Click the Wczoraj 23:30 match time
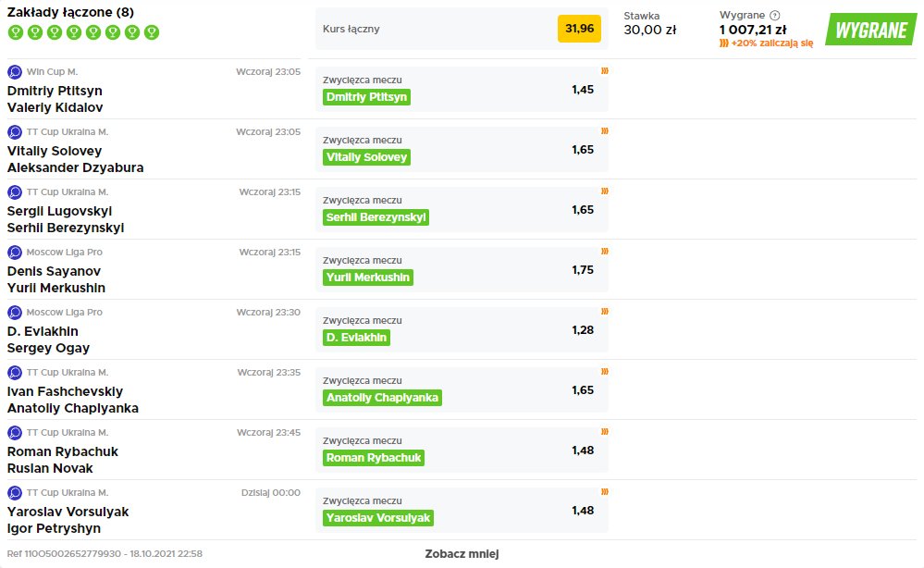This screenshot has width=924, height=568. pos(268,313)
